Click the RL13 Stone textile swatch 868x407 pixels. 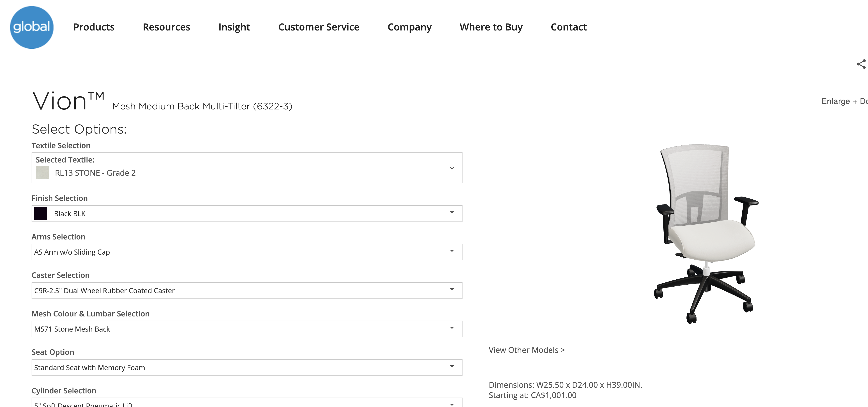point(42,173)
